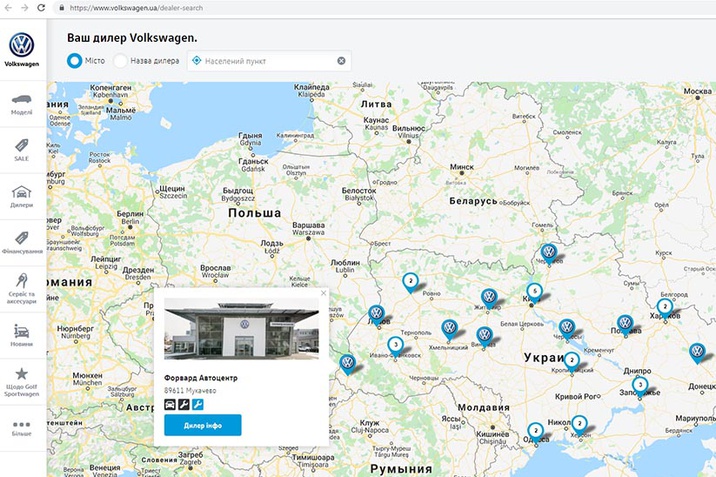Click the Минск city label on the map
This screenshot has width=716, height=477.
point(462,167)
